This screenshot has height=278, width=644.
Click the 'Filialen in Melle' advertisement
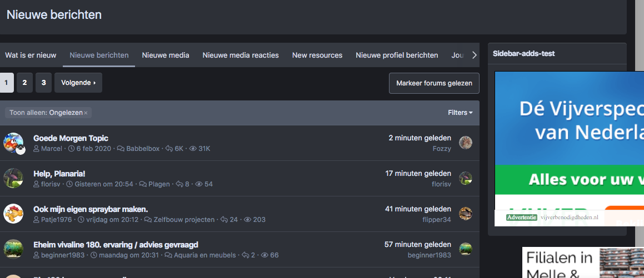pyautogui.click(x=583, y=262)
